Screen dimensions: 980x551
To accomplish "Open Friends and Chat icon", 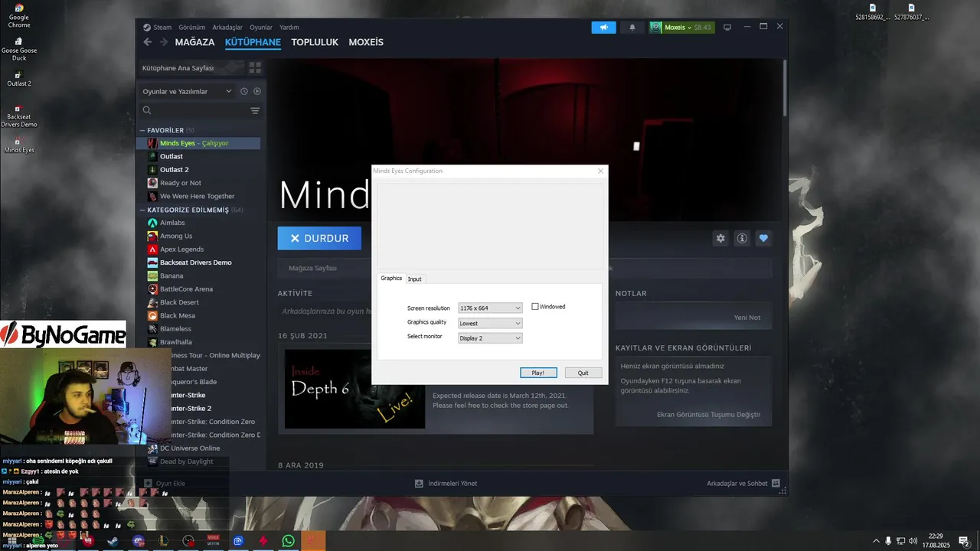I will 776,484.
